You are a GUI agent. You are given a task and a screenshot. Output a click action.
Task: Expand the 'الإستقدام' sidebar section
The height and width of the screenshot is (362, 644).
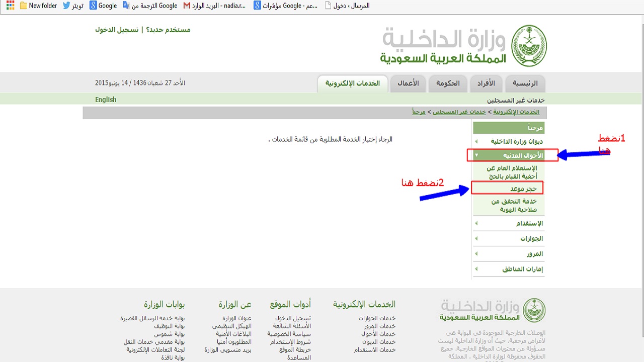click(509, 223)
